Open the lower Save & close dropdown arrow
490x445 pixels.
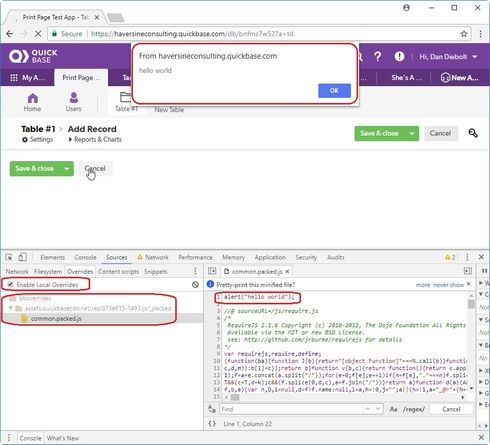(x=67, y=169)
